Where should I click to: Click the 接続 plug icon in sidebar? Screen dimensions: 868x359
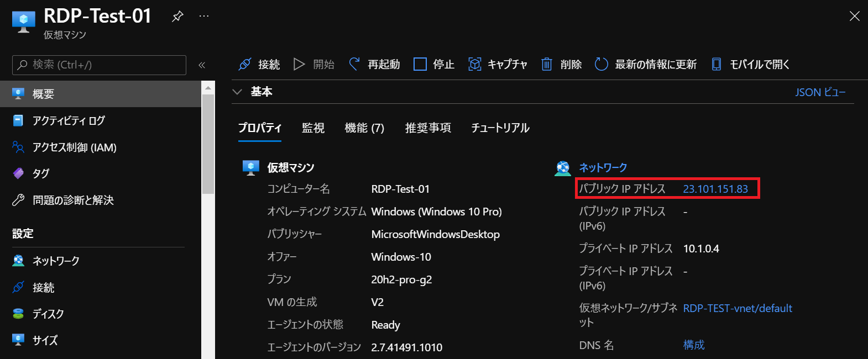18,287
